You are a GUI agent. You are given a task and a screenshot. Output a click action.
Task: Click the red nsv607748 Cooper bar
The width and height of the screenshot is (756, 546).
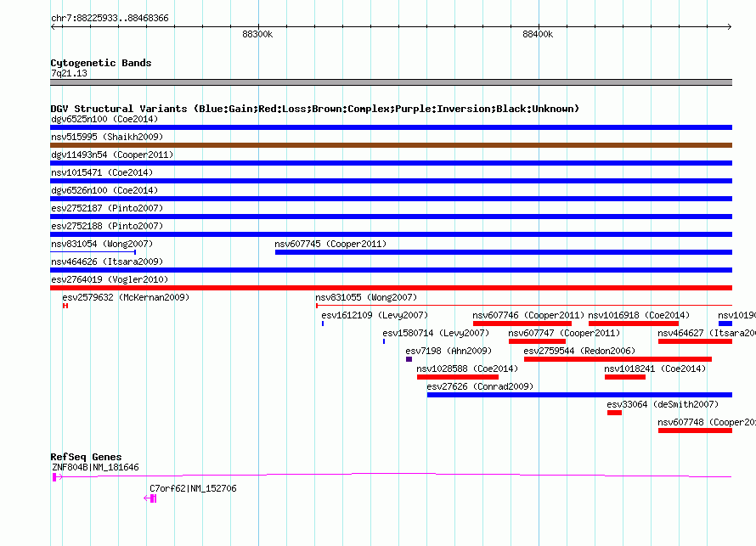click(x=695, y=431)
